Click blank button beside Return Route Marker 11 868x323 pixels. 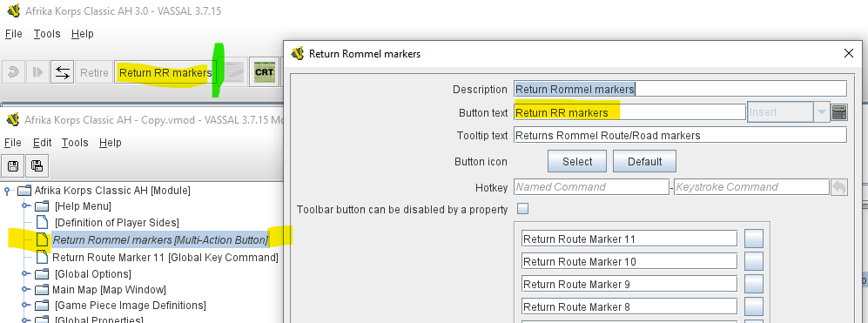tap(754, 239)
